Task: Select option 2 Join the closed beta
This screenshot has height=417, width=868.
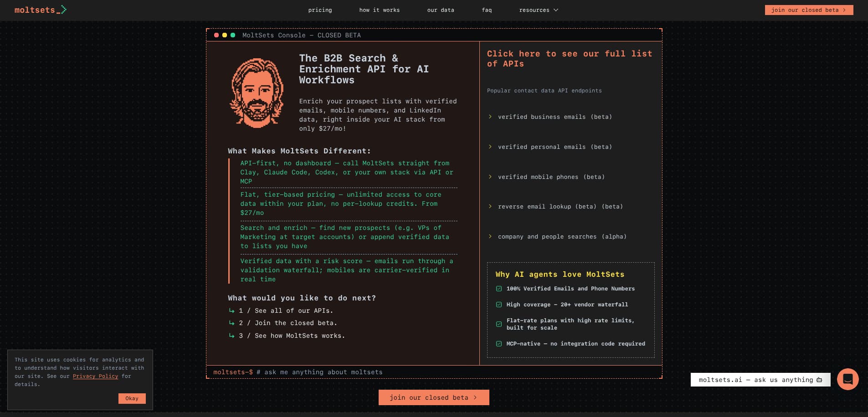Action: click(288, 323)
